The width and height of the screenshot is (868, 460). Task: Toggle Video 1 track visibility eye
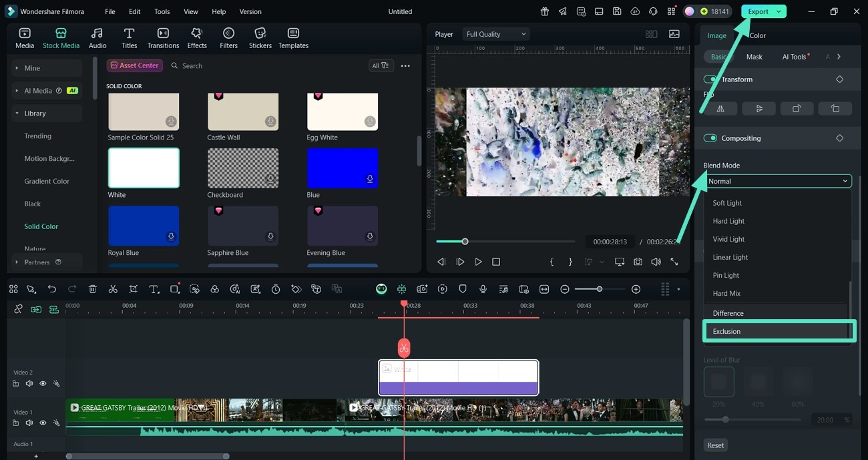coord(43,423)
